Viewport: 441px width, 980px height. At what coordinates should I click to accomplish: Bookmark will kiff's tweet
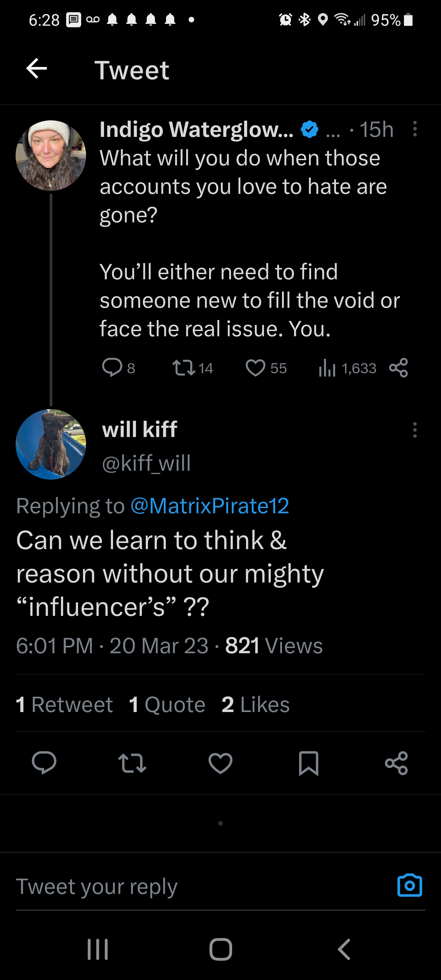point(308,762)
